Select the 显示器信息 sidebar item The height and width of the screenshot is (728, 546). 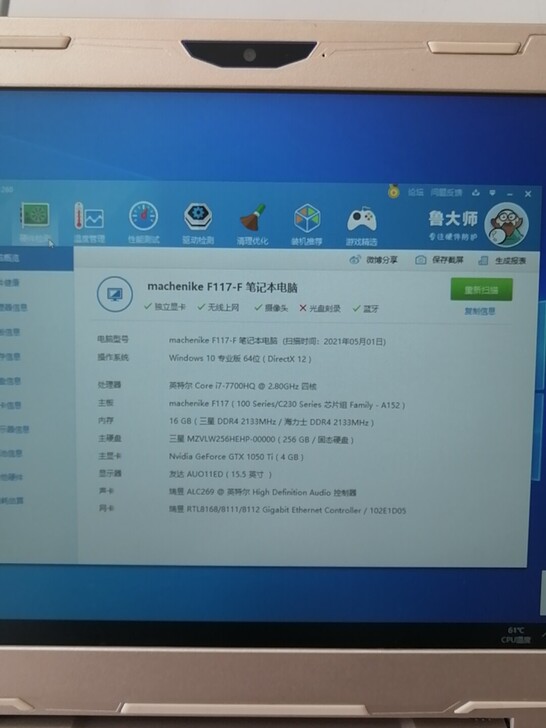pyautogui.click(x=14, y=429)
